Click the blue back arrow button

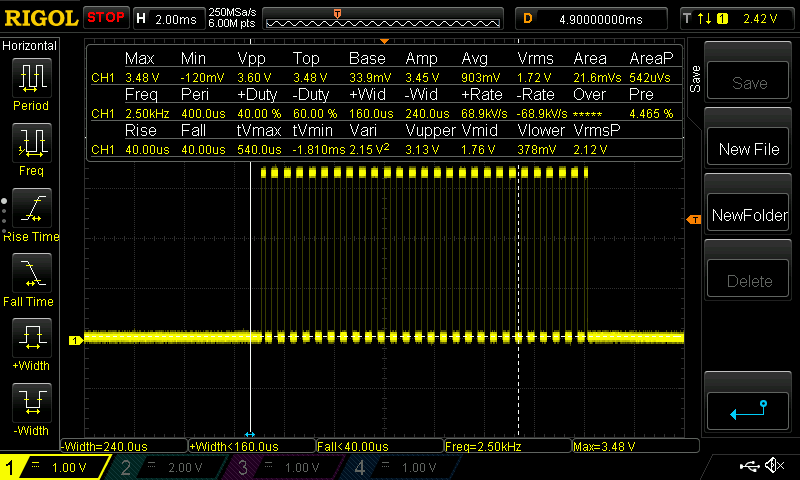point(748,411)
